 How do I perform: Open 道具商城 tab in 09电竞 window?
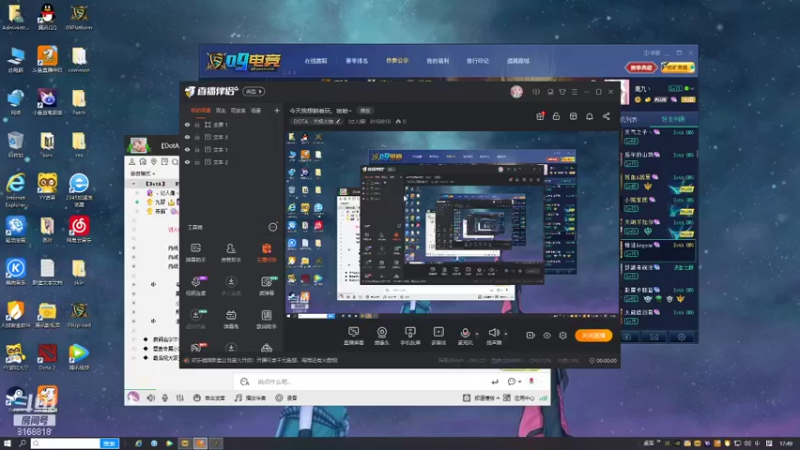518,61
